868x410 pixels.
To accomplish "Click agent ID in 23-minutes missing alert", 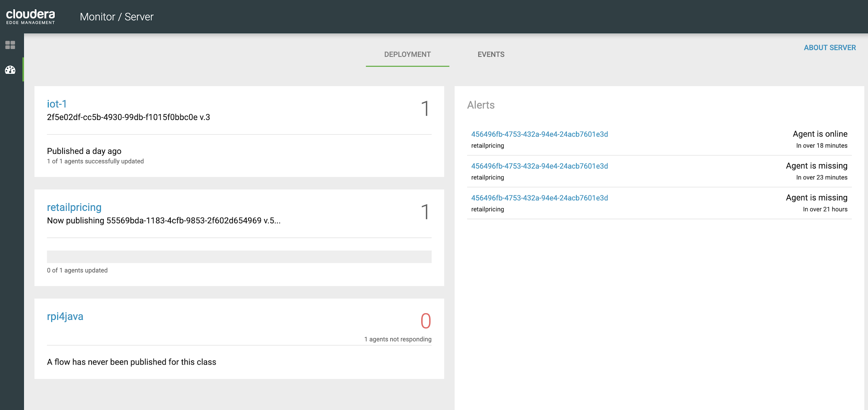I will point(539,166).
